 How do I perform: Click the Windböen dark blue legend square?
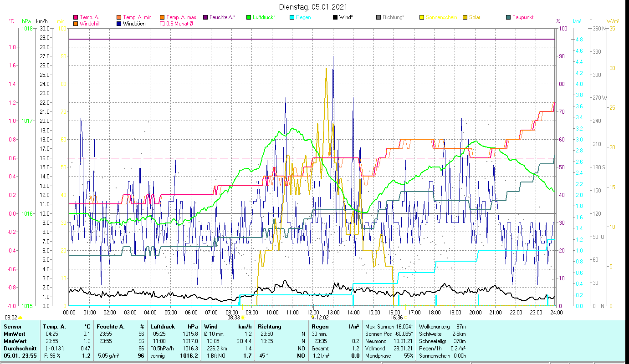click(x=119, y=24)
